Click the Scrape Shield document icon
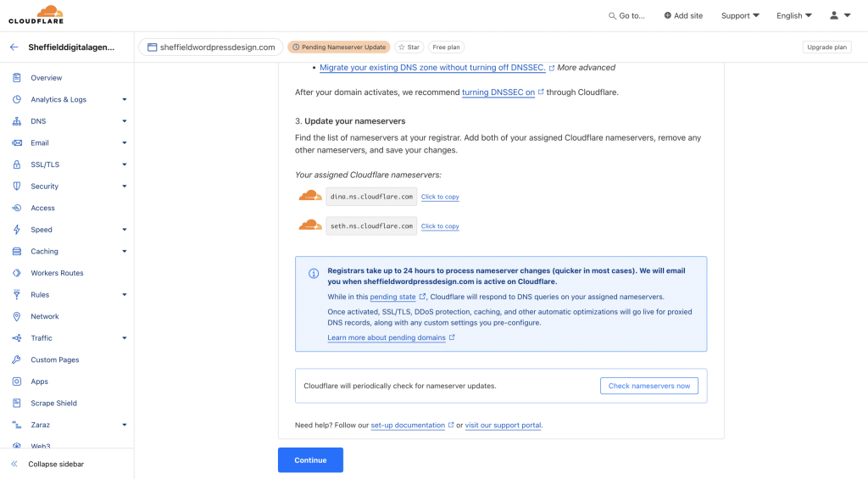The height and width of the screenshot is (479, 868). click(x=17, y=404)
